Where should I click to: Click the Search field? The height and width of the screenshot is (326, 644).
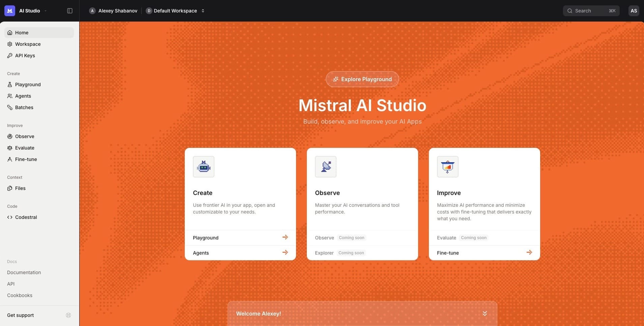pyautogui.click(x=591, y=10)
